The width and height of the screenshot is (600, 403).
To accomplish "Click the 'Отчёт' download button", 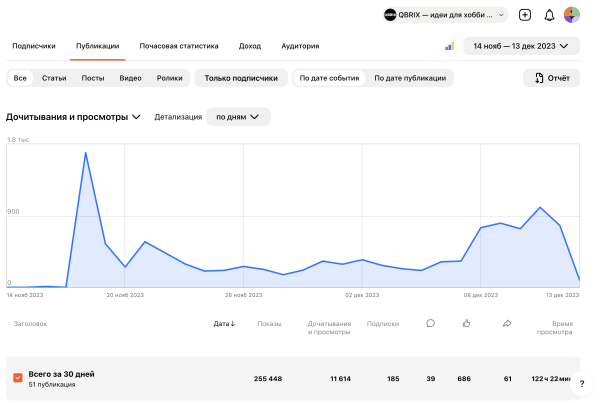I will point(553,77).
